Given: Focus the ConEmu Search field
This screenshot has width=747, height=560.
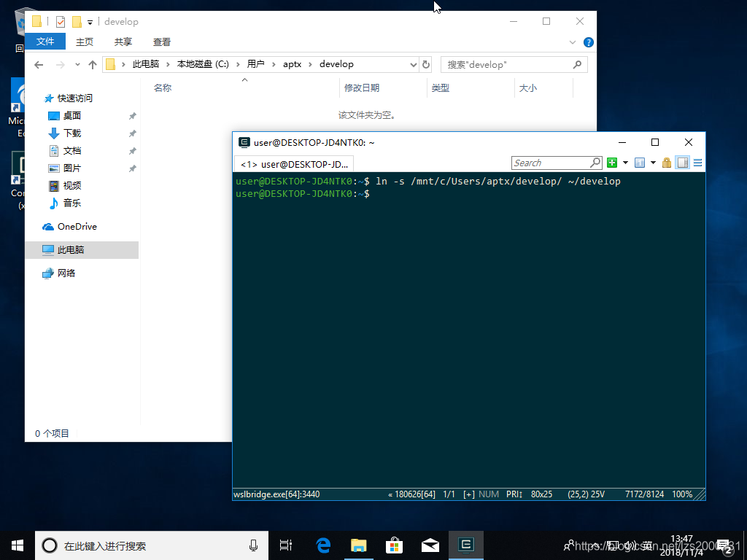Looking at the screenshot, I should (x=551, y=163).
